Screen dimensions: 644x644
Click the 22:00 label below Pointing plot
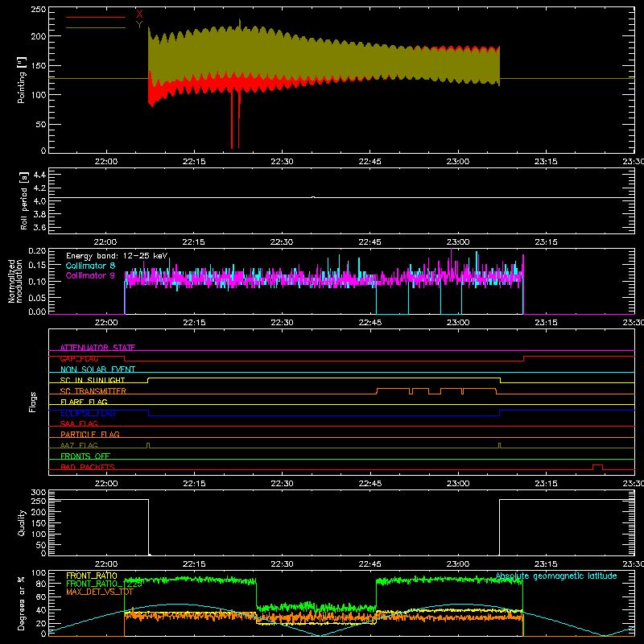(x=106, y=162)
